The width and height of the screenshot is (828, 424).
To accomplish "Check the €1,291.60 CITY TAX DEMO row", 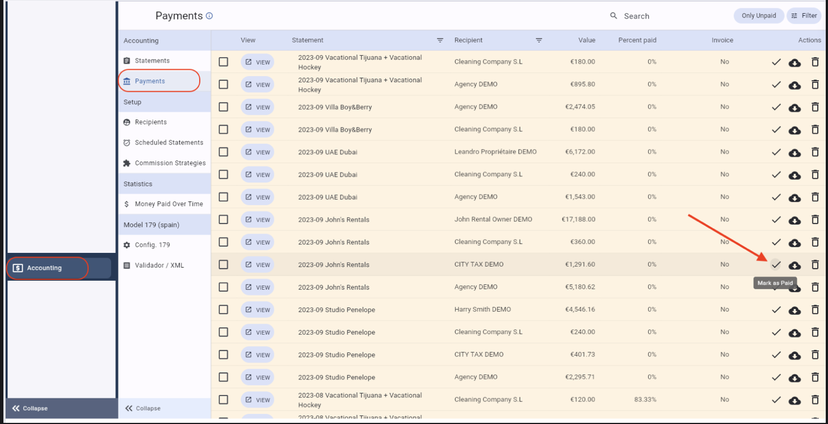I will [223, 265].
